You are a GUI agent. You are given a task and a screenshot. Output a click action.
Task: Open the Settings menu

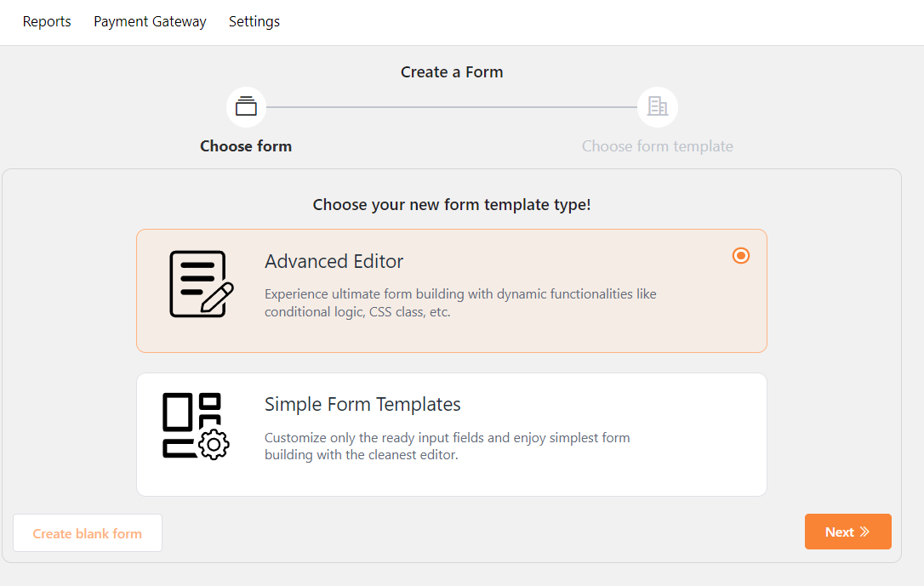254,21
